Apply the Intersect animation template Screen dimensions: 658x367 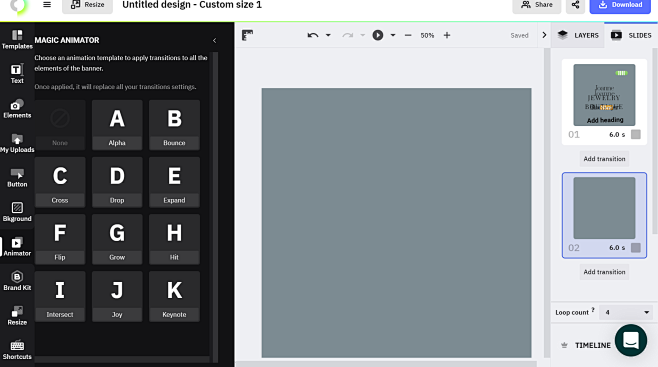point(60,296)
